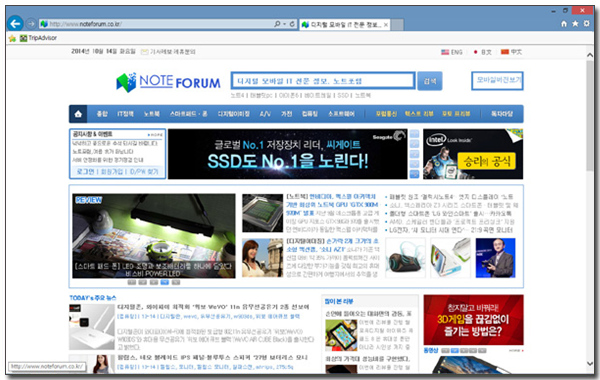
Task: Switch site language to ENG
Action: tap(452, 52)
